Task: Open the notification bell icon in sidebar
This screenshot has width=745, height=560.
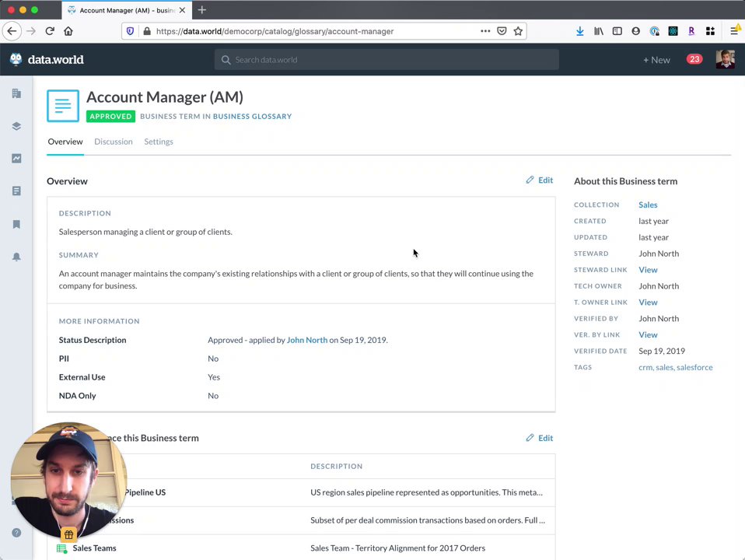Action: point(16,257)
